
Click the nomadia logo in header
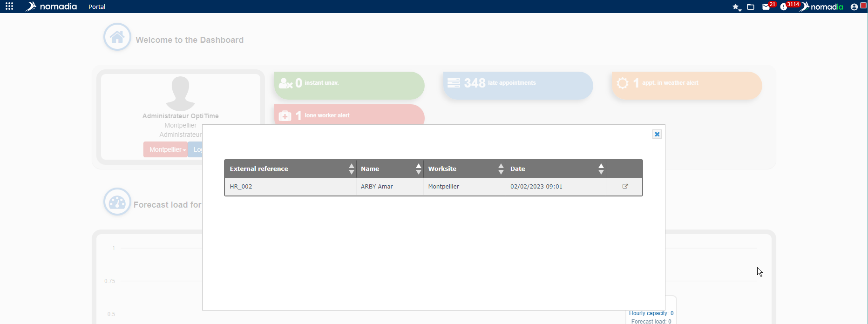[x=51, y=7]
